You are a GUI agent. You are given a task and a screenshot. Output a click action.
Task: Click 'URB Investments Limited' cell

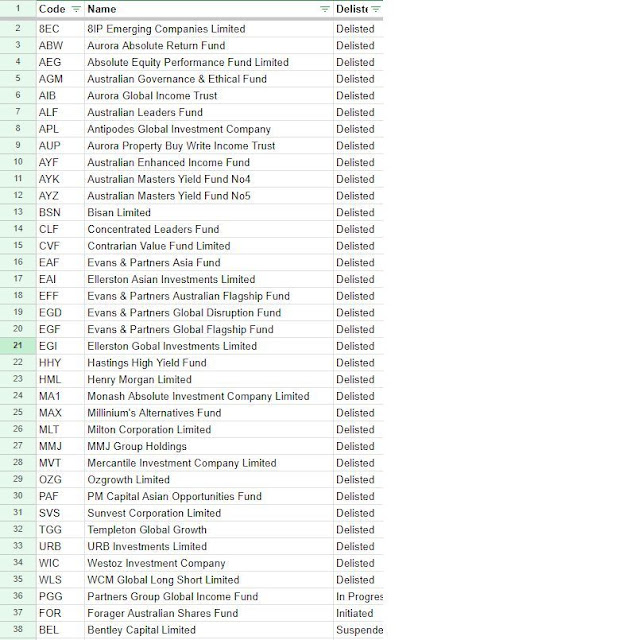[x=209, y=547]
